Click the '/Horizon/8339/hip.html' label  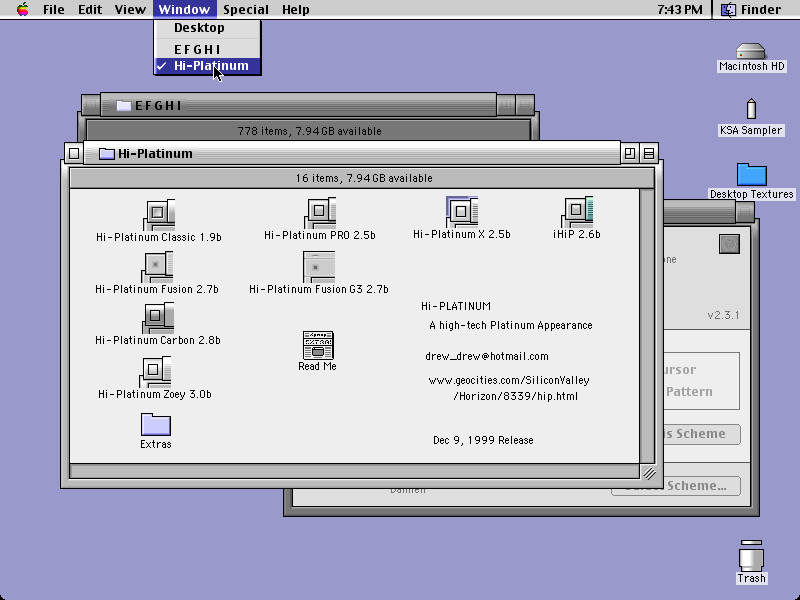[x=515, y=396]
